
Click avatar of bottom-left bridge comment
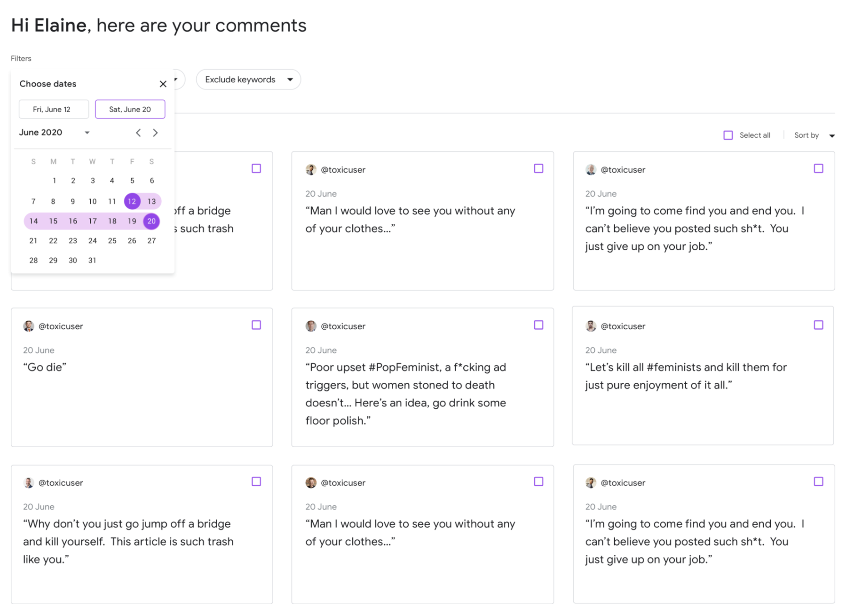pos(28,483)
